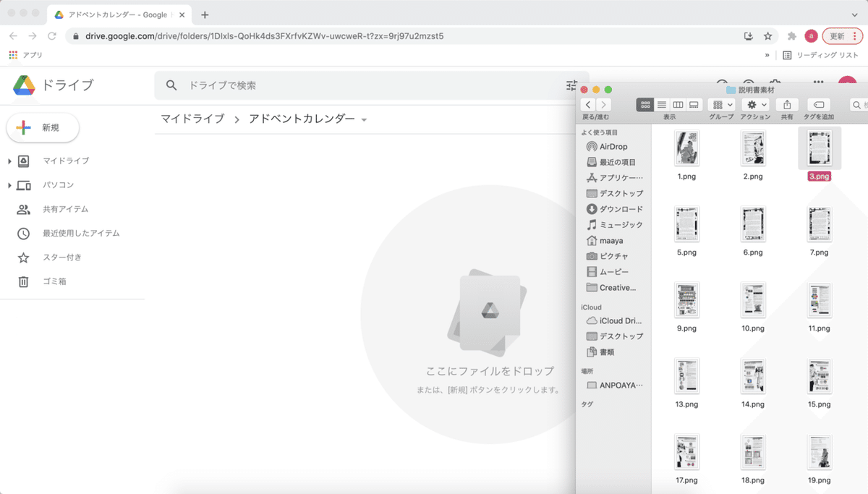Open the グループ dropdown in Finder

pos(723,103)
